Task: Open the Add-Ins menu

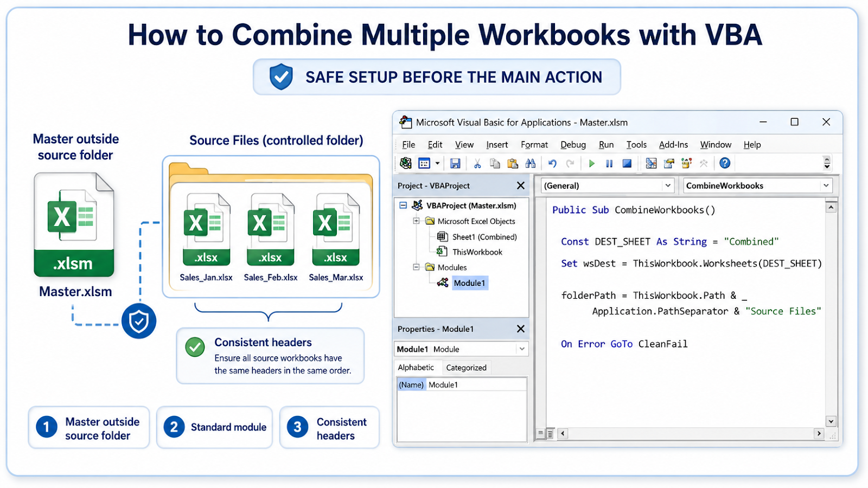Action: 673,145
